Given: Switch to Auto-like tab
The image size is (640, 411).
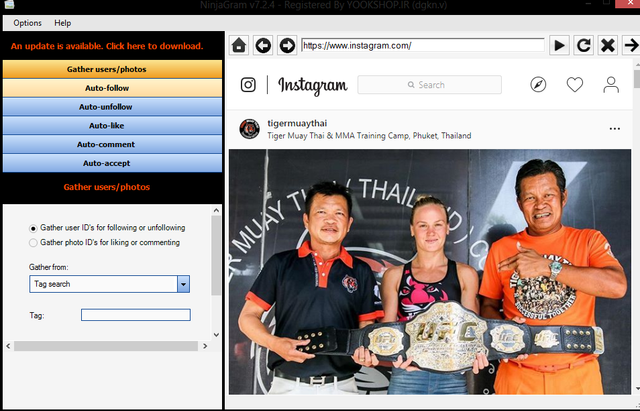Looking at the screenshot, I should pos(112,125).
